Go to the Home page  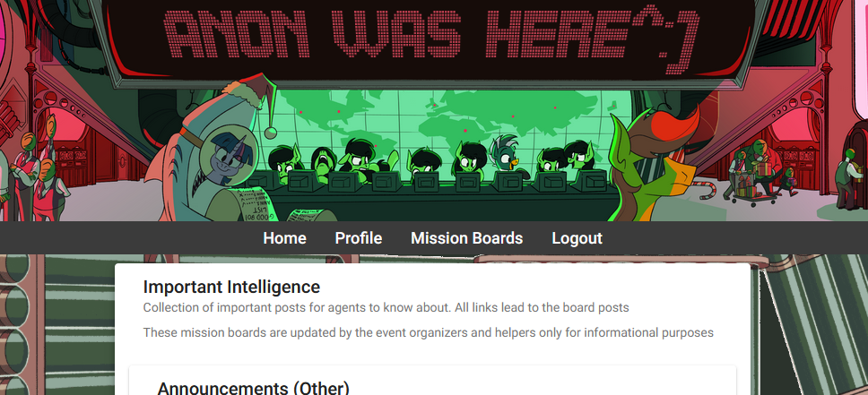click(284, 238)
